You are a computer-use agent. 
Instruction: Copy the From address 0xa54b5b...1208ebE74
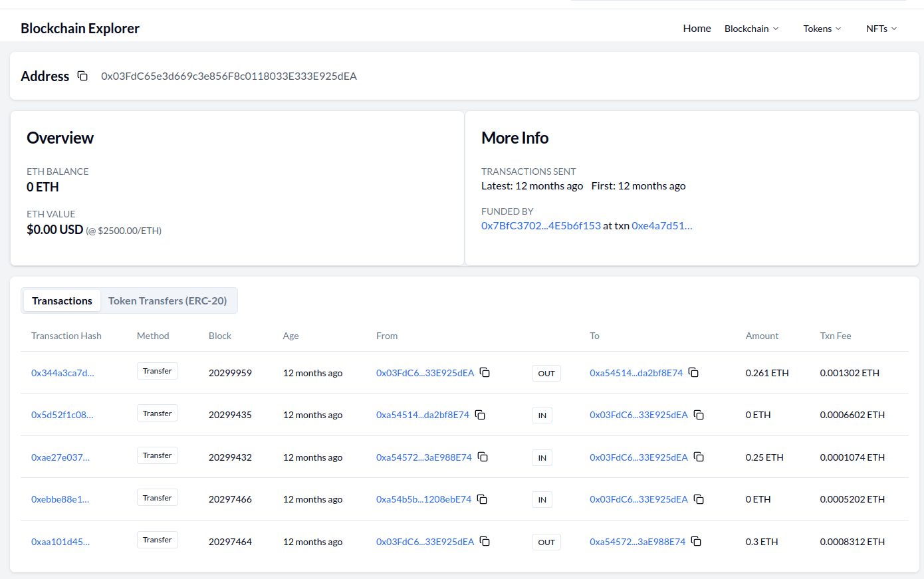click(481, 499)
